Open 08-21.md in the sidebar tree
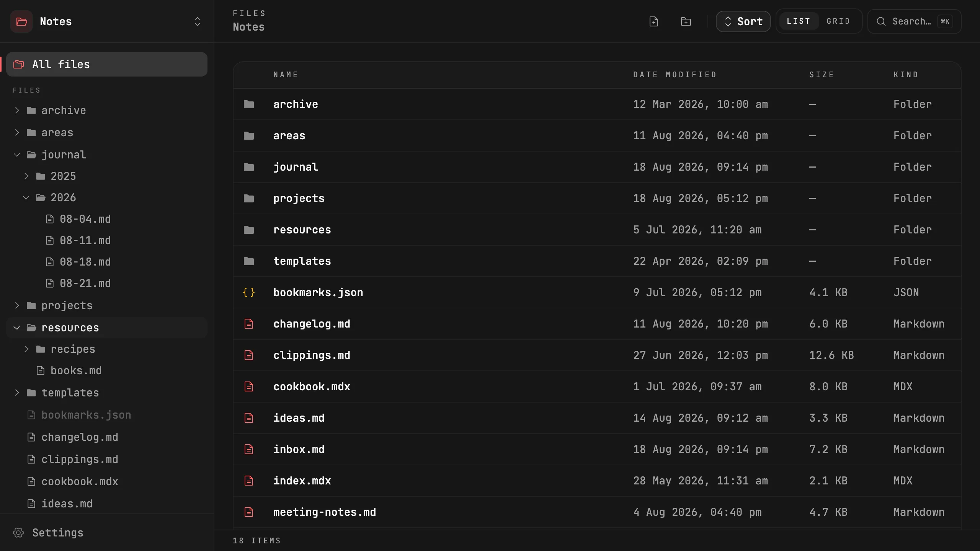The image size is (980, 551). tap(107, 283)
